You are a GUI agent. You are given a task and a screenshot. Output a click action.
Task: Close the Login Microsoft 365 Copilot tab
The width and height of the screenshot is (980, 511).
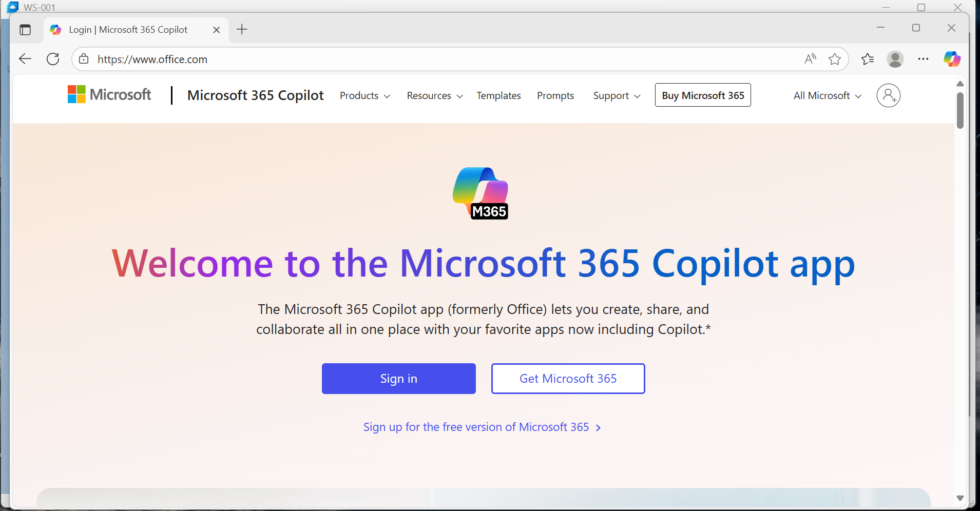pos(217,30)
